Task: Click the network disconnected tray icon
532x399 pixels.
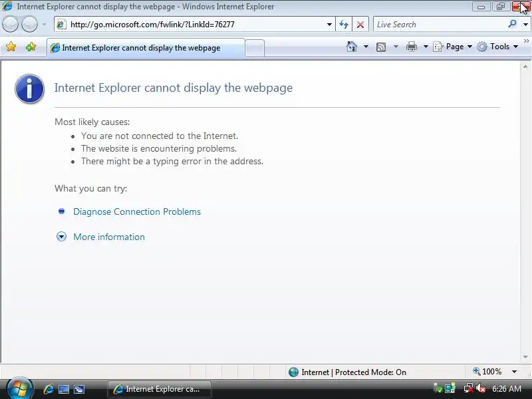Action: pyautogui.click(x=469, y=388)
